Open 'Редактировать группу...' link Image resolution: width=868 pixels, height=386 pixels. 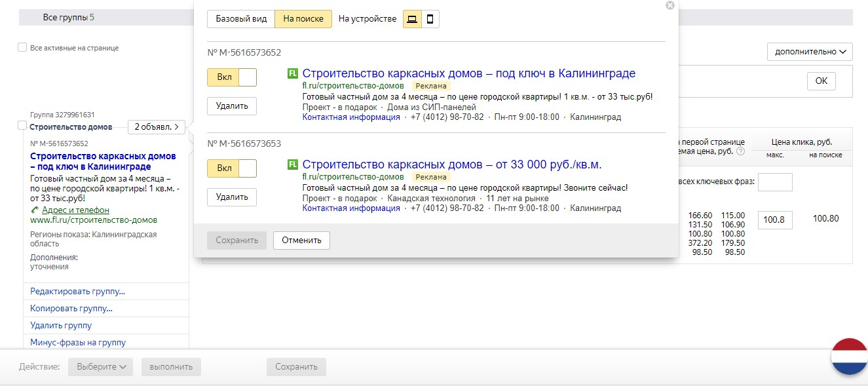coord(77,292)
